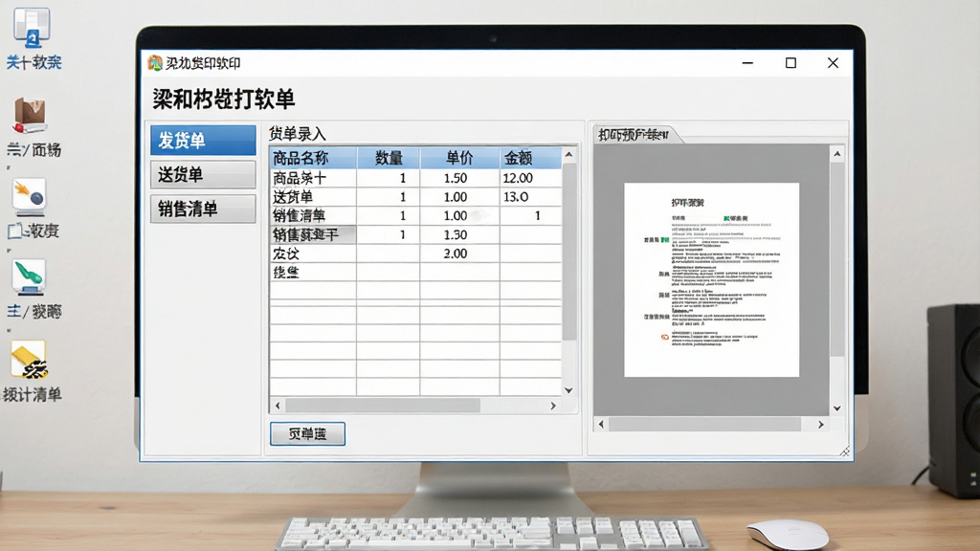Select the 1.50 unit price cell
The width and height of the screenshot is (980, 551).
point(459,178)
